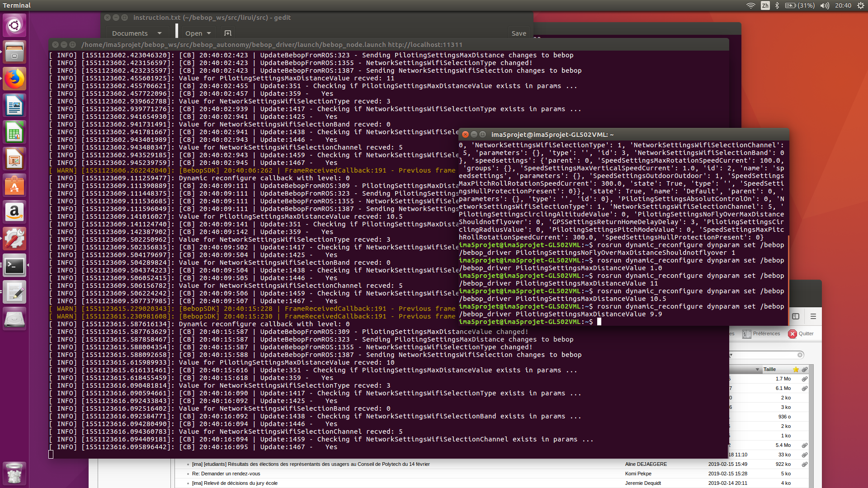This screenshot has height=488, width=868.
Task: Open Firefox from the launcher
Action: [14, 79]
